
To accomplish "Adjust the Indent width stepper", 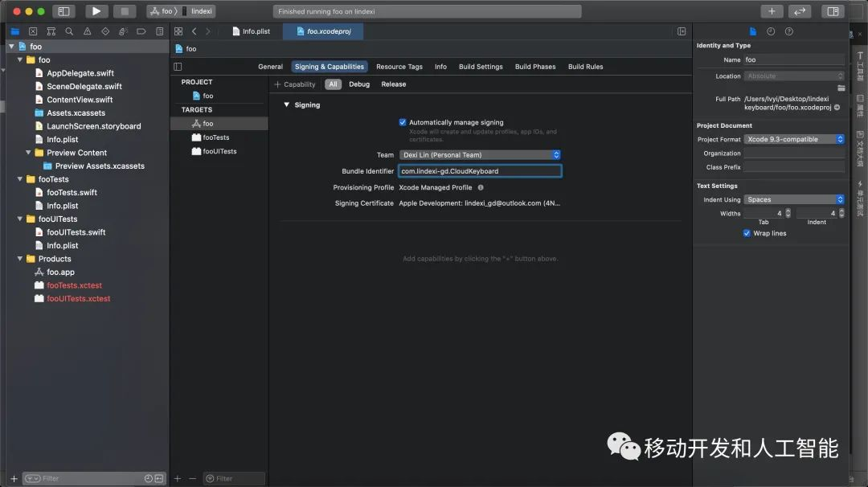I will [x=841, y=214].
